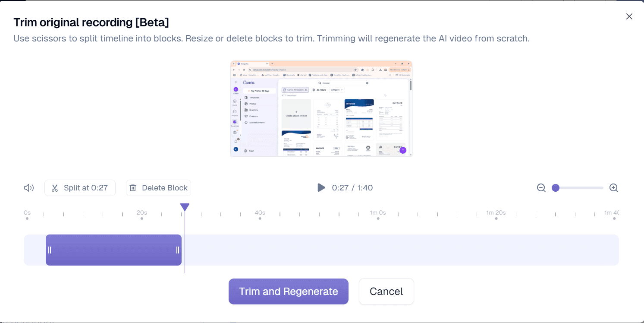Click the timeline ruler near the 1m 0s mark

point(378,213)
